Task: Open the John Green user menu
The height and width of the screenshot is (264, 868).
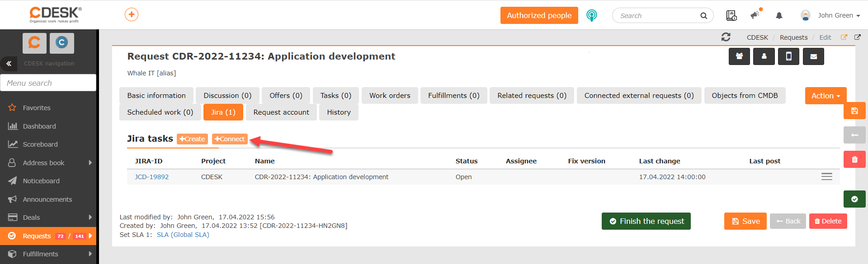Action: point(839,15)
